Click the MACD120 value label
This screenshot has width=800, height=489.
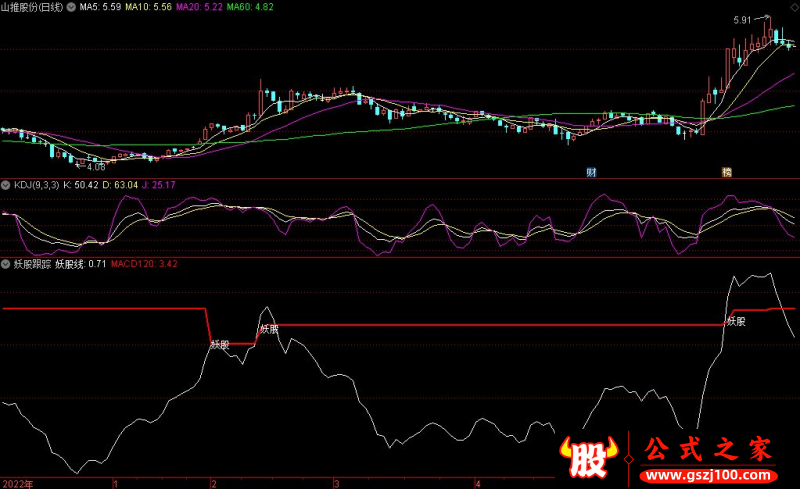[x=144, y=264]
